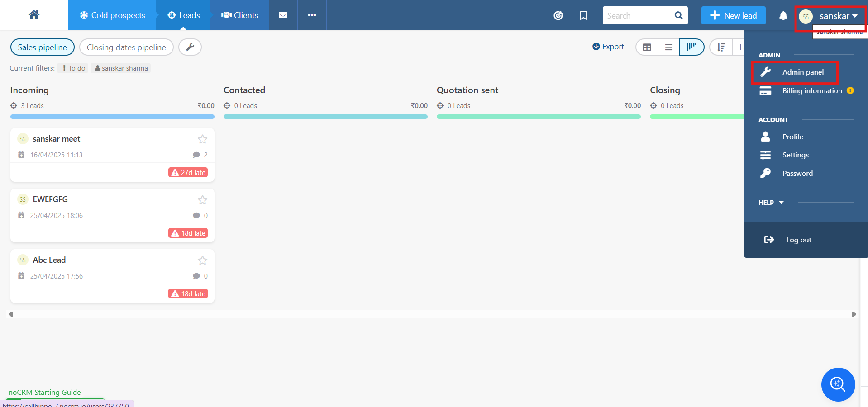Image resolution: width=868 pixels, height=407 pixels.
Task: Create a New lead
Action: (733, 15)
